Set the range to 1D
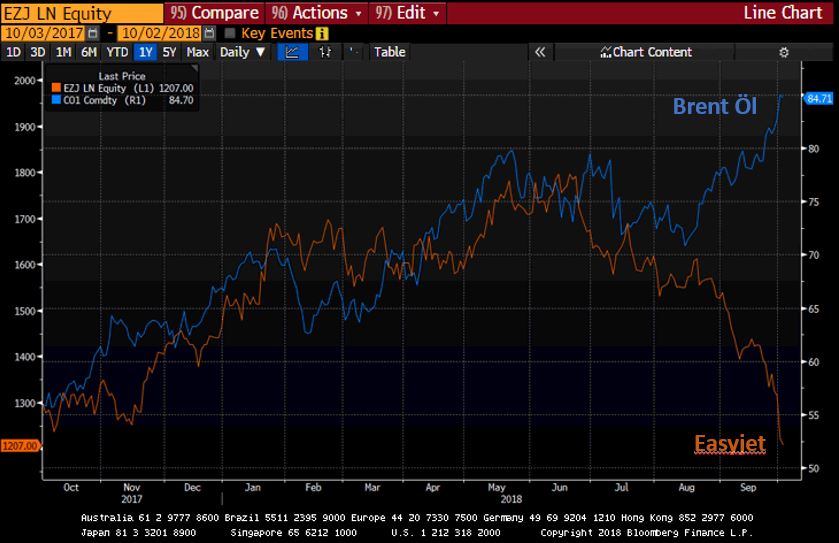The width and height of the screenshot is (839, 543). (13, 52)
